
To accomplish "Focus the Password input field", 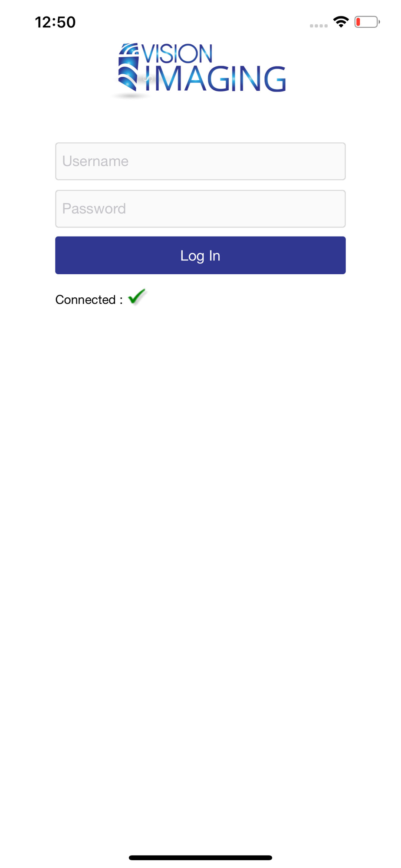I will [200, 209].
